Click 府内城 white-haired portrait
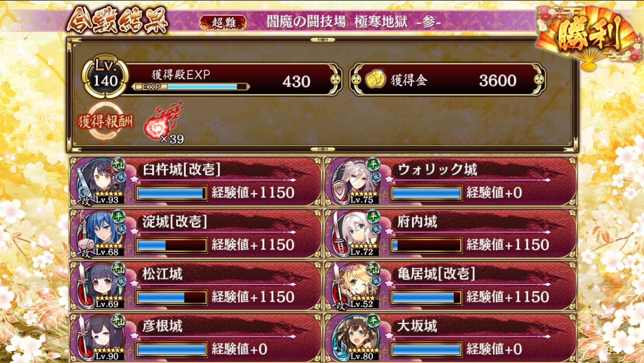644x363 pixels. coord(357,233)
